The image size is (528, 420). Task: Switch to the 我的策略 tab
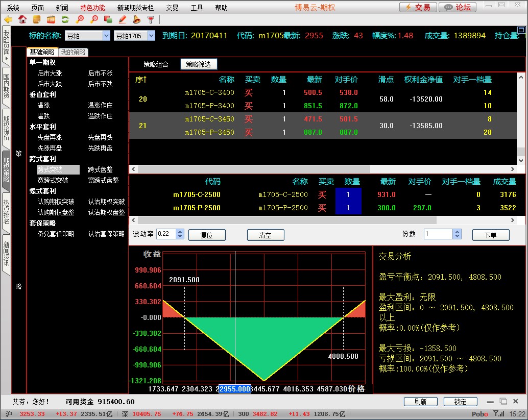coord(74,52)
